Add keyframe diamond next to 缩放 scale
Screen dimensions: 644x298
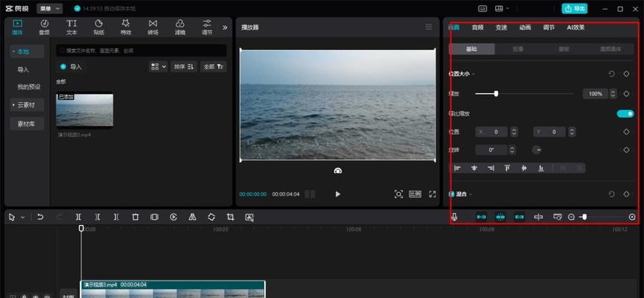point(626,94)
